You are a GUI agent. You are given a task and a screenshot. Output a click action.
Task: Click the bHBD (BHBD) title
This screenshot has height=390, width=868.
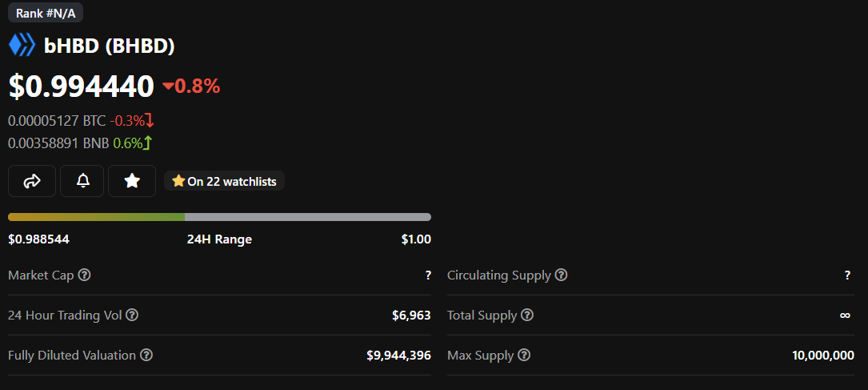[x=110, y=46]
